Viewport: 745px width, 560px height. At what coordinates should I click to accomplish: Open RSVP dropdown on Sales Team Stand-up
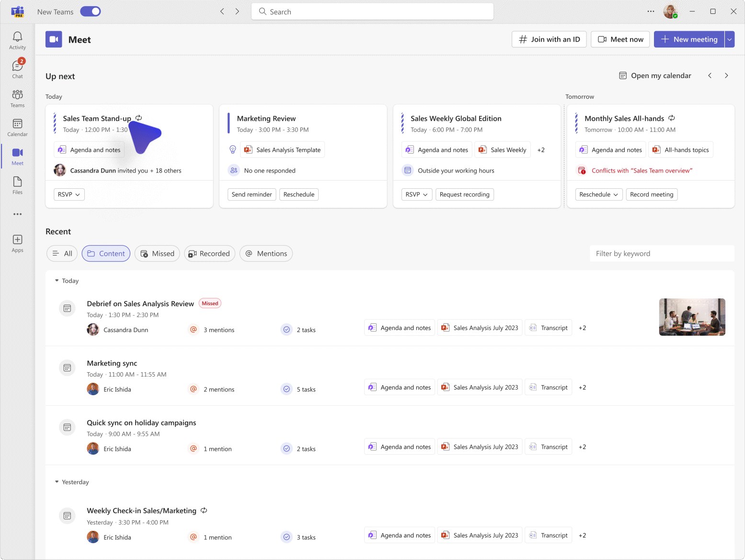[x=69, y=194]
